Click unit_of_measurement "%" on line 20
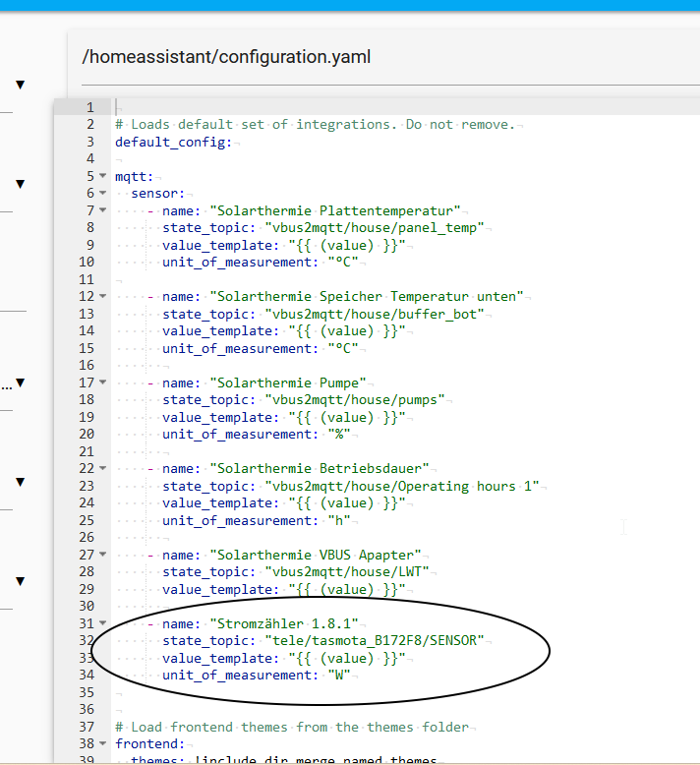Viewport: 700px width, 765px height. click(x=256, y=435)
